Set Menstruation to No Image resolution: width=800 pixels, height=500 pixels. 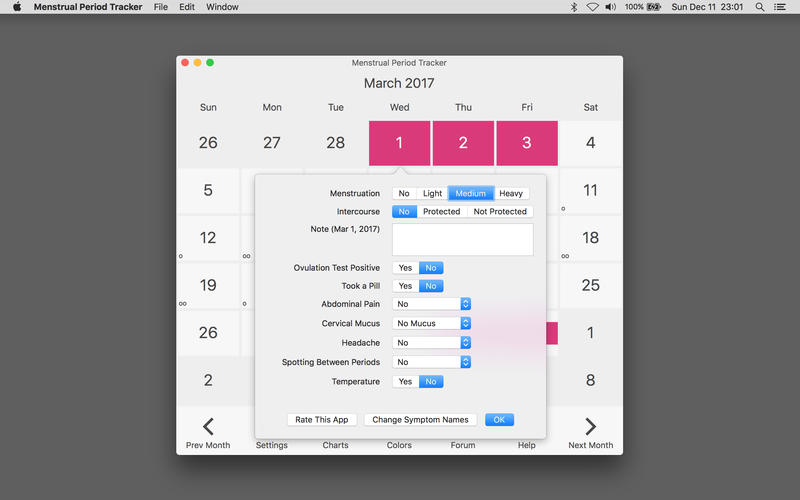click(404, 193)
